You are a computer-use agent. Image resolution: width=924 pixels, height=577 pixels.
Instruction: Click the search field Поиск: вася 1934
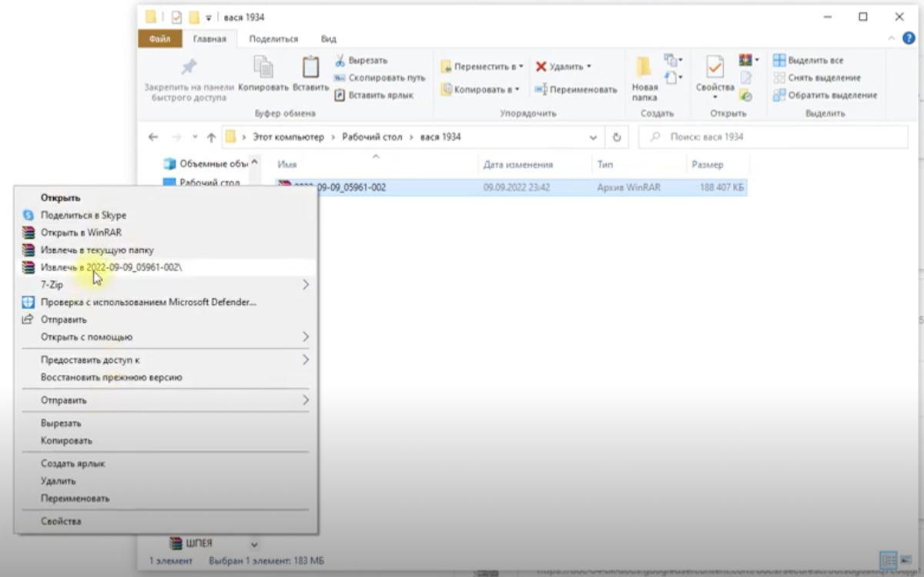pos(773,137)
